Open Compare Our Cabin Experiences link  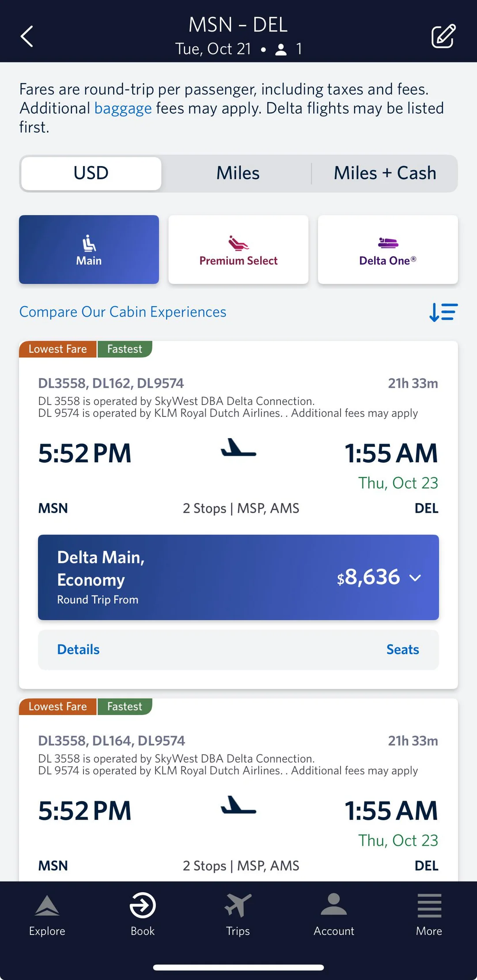123,312
